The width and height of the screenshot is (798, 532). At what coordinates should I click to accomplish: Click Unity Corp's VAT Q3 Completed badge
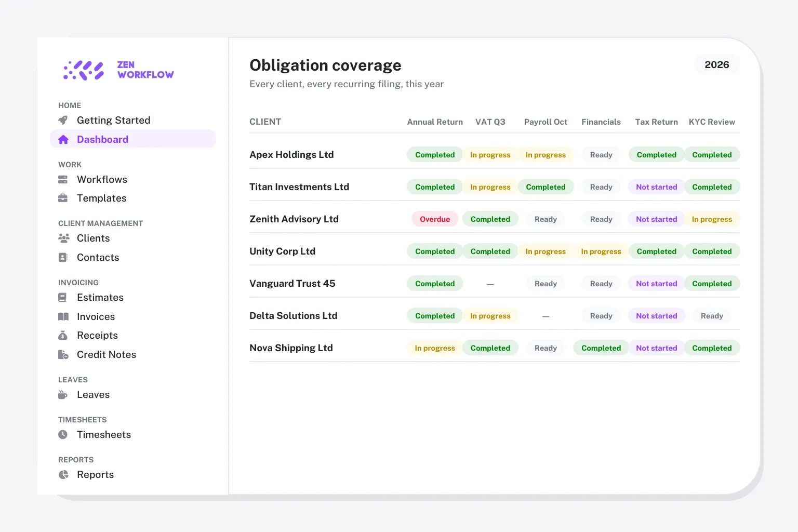pos(490,251)
